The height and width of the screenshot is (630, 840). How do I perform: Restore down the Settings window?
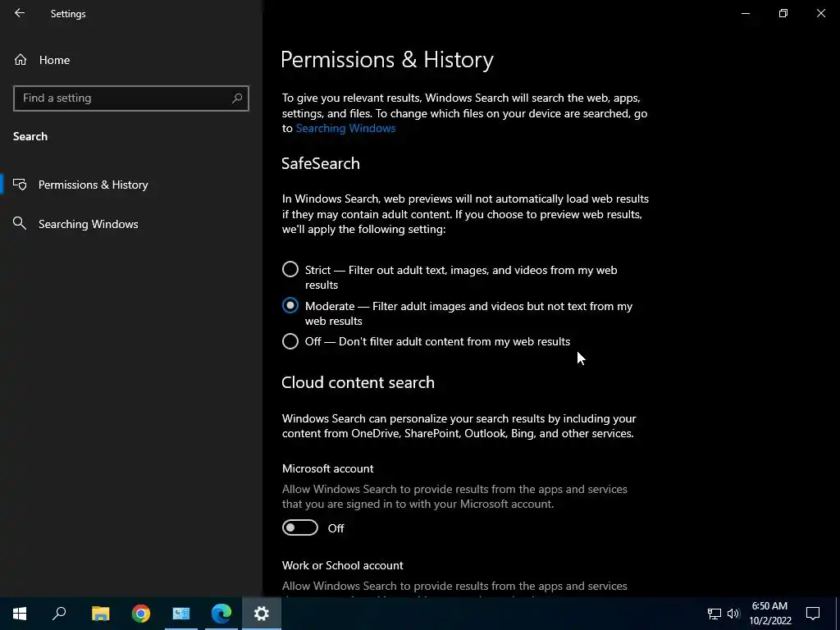click(783, 13)
